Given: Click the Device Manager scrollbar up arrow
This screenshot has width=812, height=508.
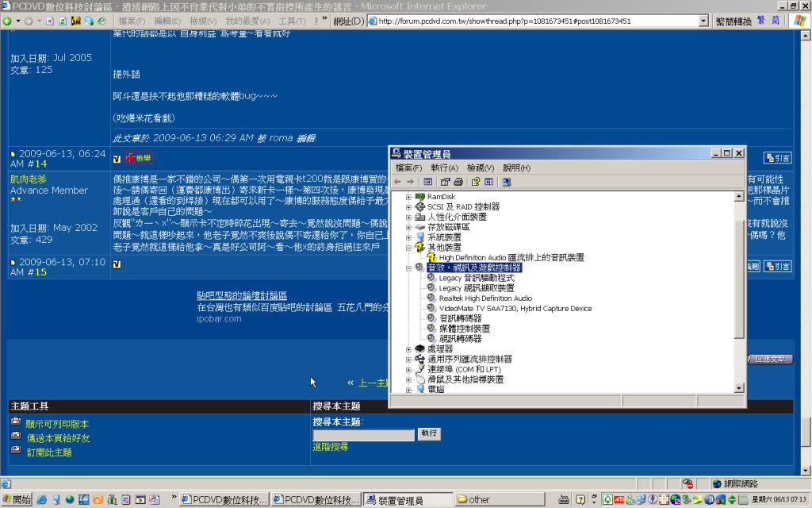Looking at the screenshot, I should 739,197.
